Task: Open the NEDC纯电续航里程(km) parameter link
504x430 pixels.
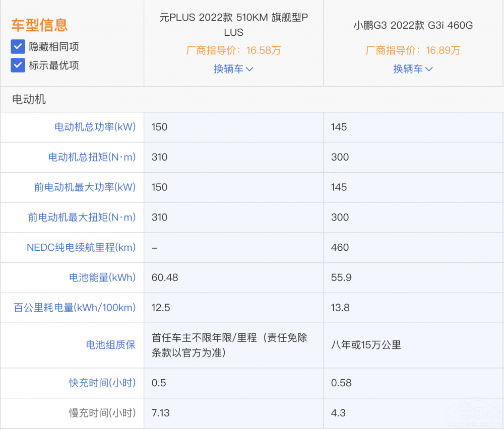Action: pos(81,248)
